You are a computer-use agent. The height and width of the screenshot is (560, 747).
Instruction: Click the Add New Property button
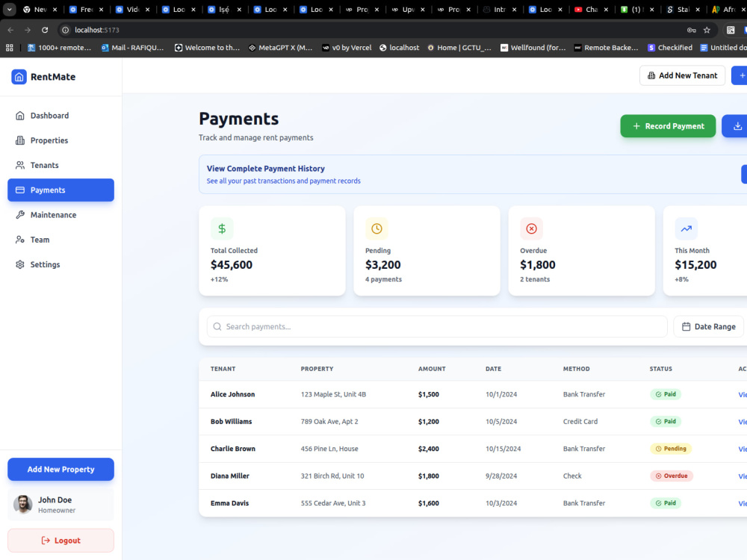[61, 469]
